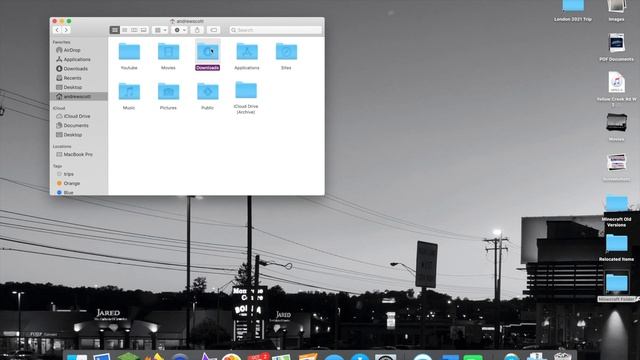Select the Movies folder in Finder
This screenshot has height=360, width=640.
tap(168, 56)
